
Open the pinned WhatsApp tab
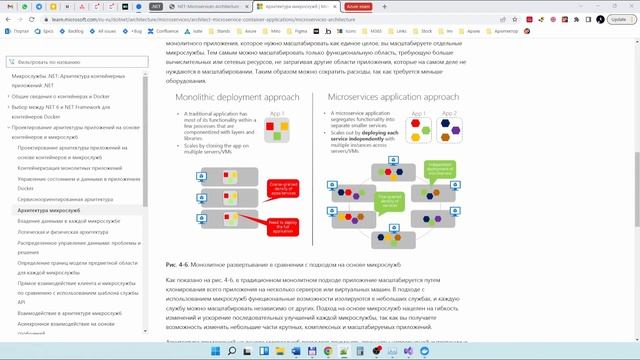[x=24, y=7]
